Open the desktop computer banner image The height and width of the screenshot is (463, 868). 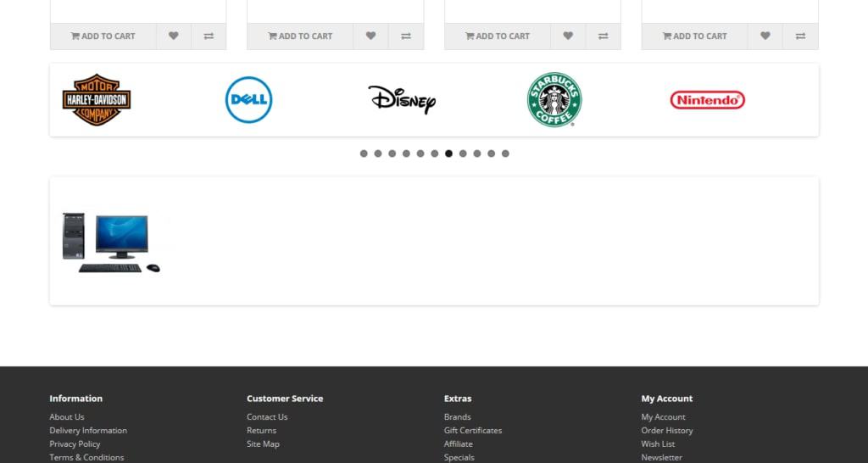(111, 242)
